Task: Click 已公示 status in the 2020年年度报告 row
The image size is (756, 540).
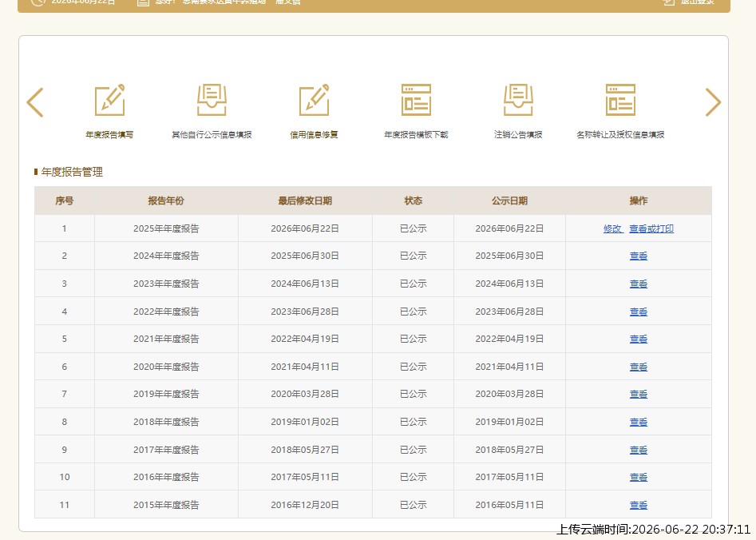Action: (x=414, y=367)
